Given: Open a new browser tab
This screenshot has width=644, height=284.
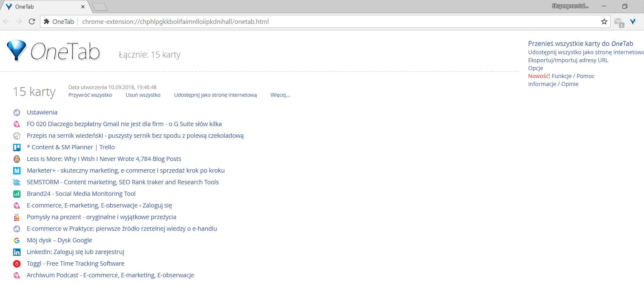Looking at the screenshot, I should tap(100, 7).
